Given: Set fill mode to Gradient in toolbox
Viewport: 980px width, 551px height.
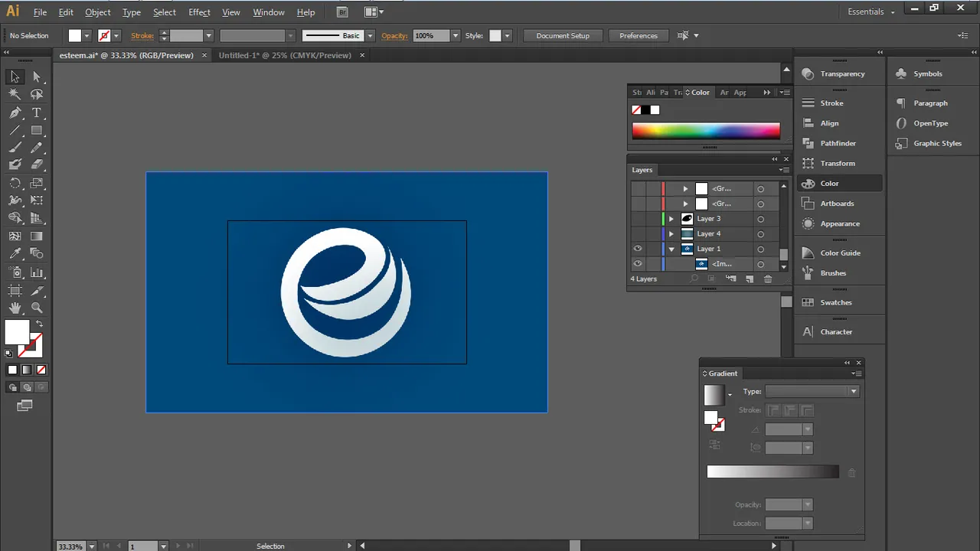Looking at the screenshot, I should coord(27,370).
